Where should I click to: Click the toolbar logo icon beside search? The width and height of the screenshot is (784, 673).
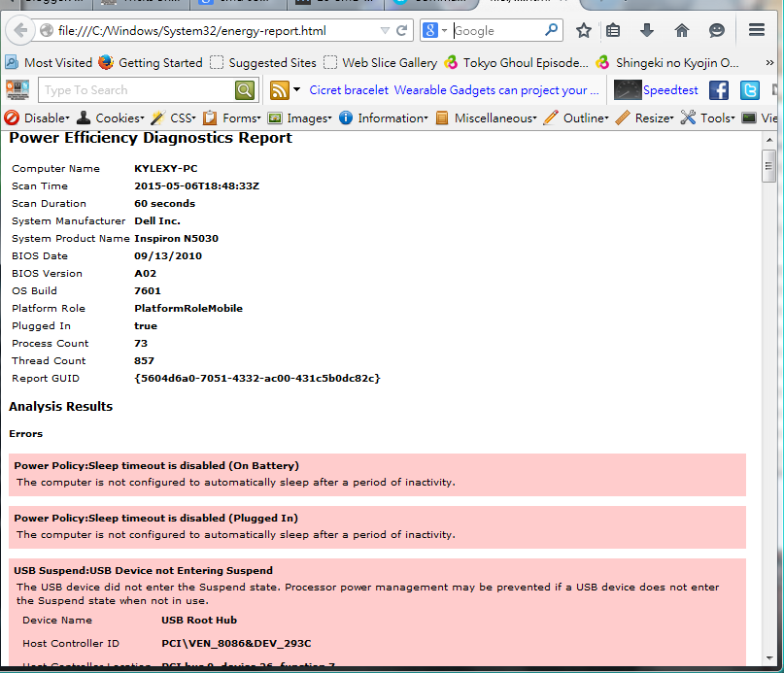(x=17, y=90)
